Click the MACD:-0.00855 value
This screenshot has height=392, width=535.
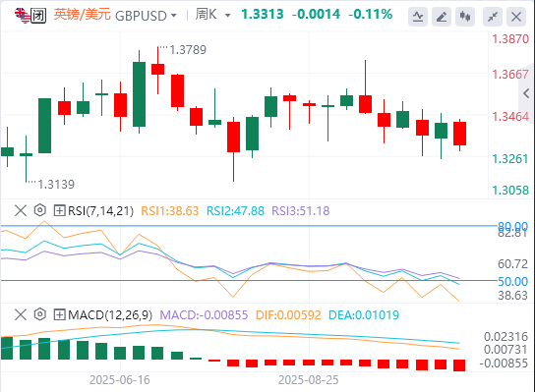coord(204,315)
